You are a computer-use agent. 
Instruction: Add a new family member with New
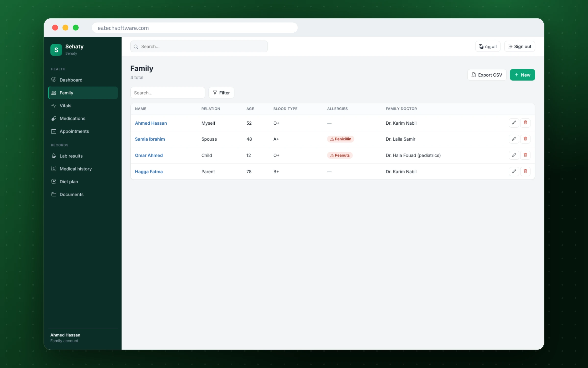tap(522, 75)
